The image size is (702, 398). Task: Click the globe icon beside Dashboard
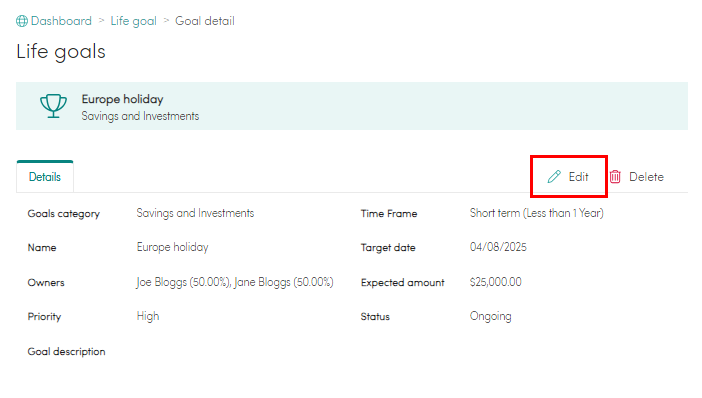click(22, 21)
